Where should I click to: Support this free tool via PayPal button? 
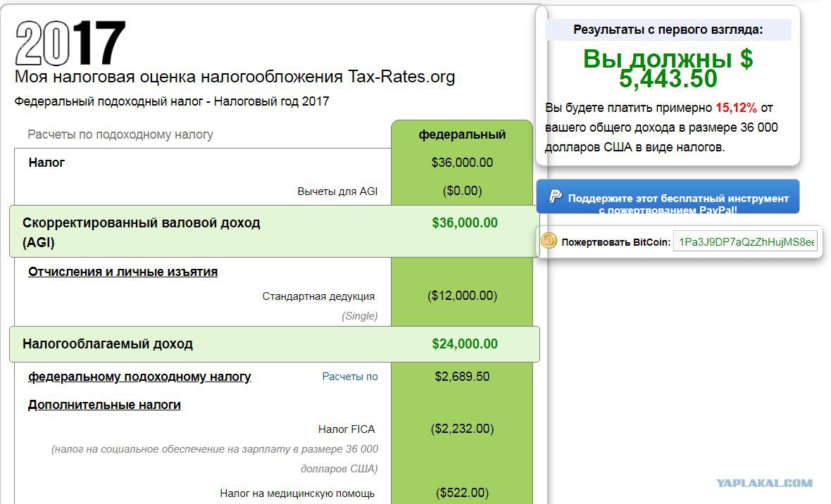[668, 196]
